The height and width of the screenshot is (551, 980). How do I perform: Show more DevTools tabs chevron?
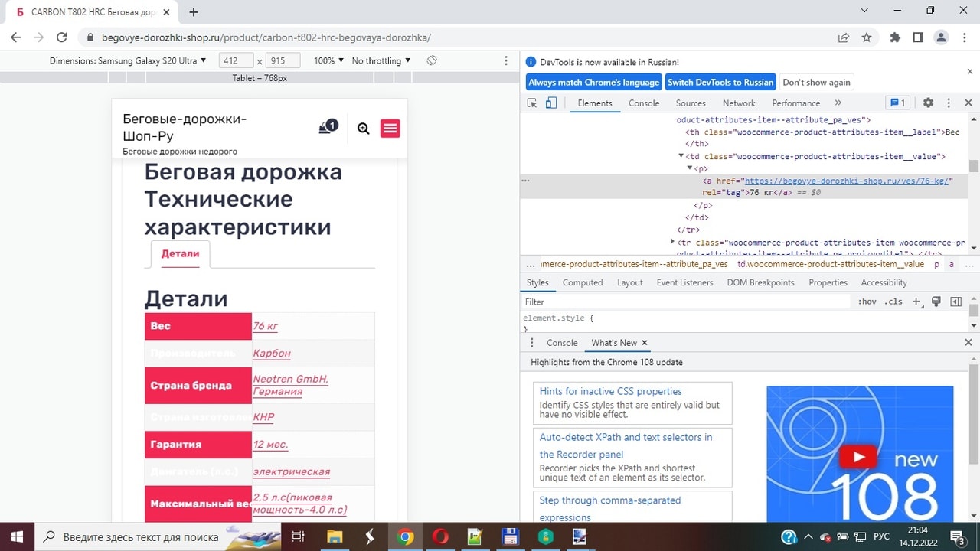click(838, 103)
